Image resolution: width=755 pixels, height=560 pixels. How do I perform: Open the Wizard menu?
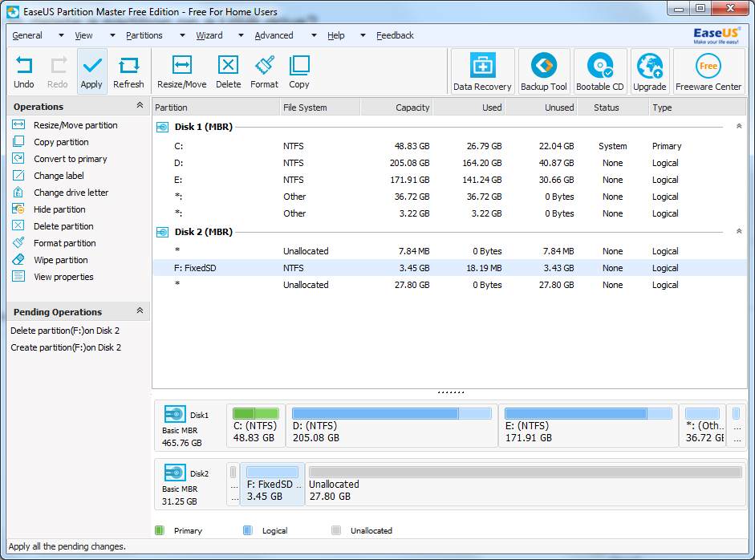coord(209,35)
